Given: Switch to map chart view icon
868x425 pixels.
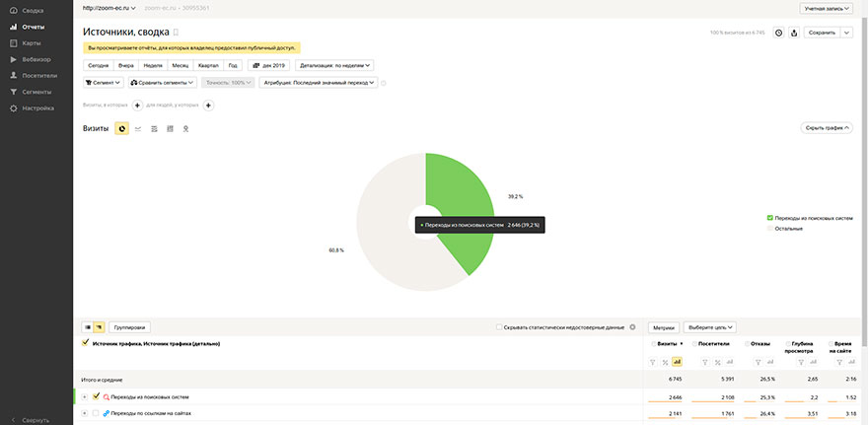Looking at the screenshot, I should tap(185, 128).
